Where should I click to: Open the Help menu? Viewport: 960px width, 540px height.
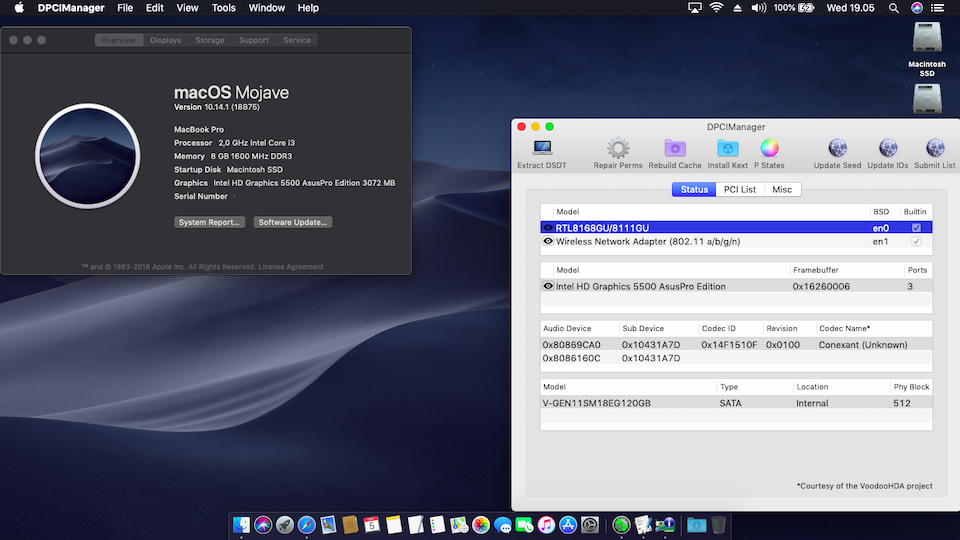[x=308, y=8]
